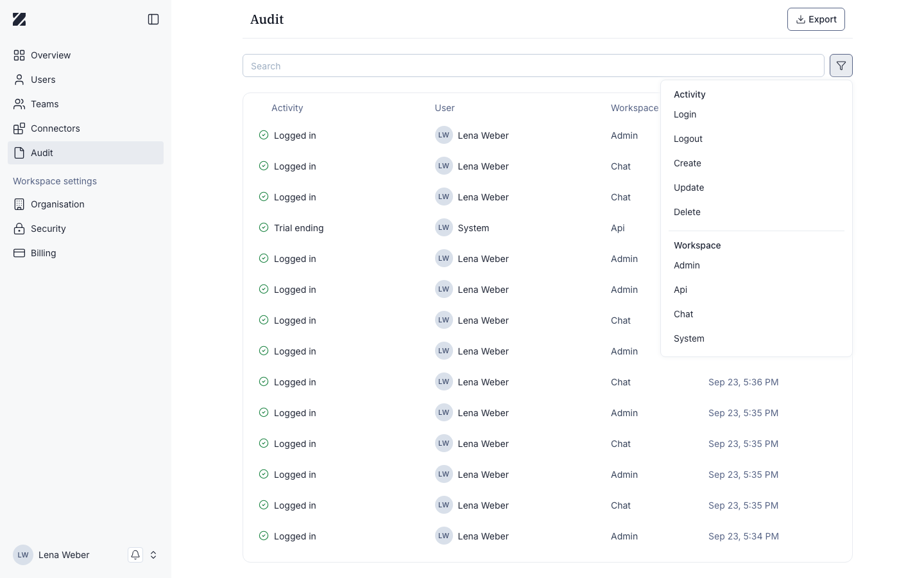924x578 pixels.
Task: Open the Overview page
Action: click(85, 55)
